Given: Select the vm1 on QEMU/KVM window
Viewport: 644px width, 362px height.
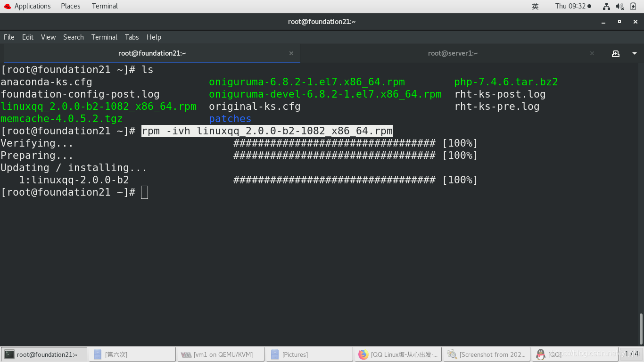Looking at the screenshot, I should [x=220, y=354].
